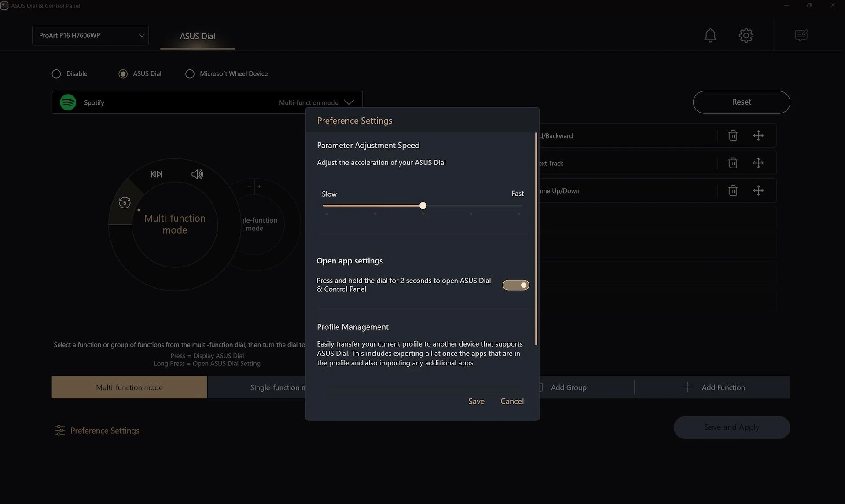Open the ProArt P16 H7606WP device dropdown
Image resolution: width=845 pixels, height=504 pixels.
tap(91, 36)
